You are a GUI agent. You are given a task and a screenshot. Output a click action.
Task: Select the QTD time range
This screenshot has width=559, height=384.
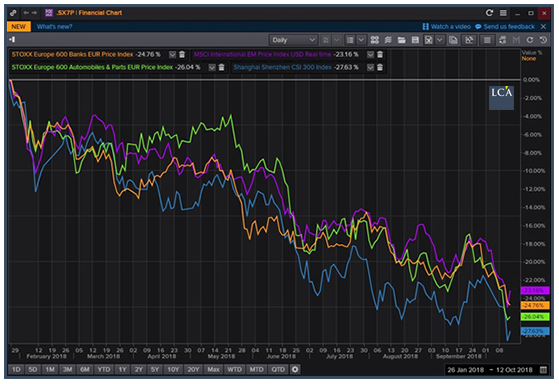coord(278,369)
